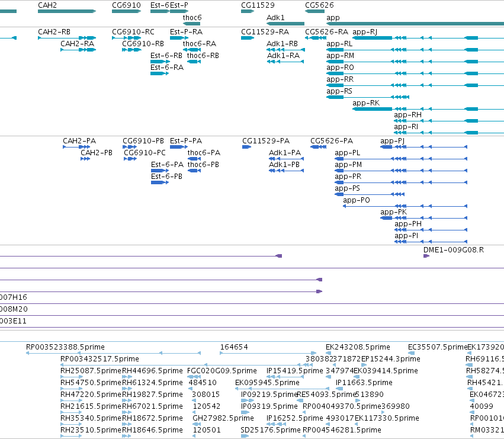Select protein CAH2-PB
This screenshot has height=439, width=504.
(85, 159)
